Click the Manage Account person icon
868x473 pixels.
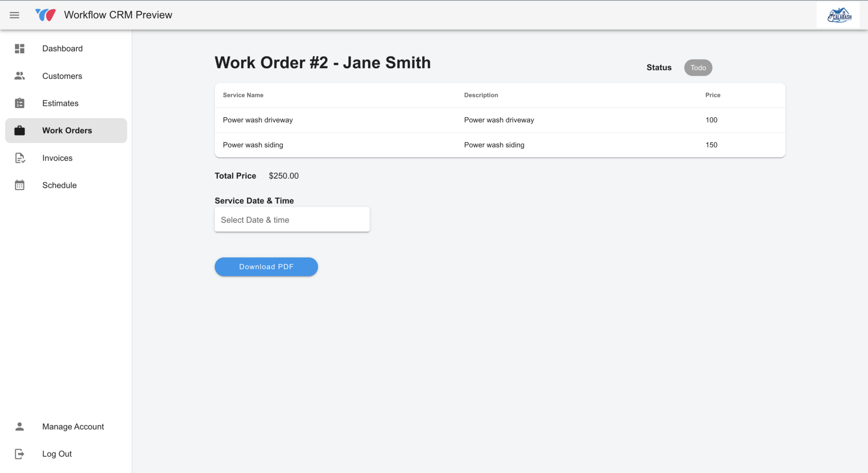coord(19,426)
